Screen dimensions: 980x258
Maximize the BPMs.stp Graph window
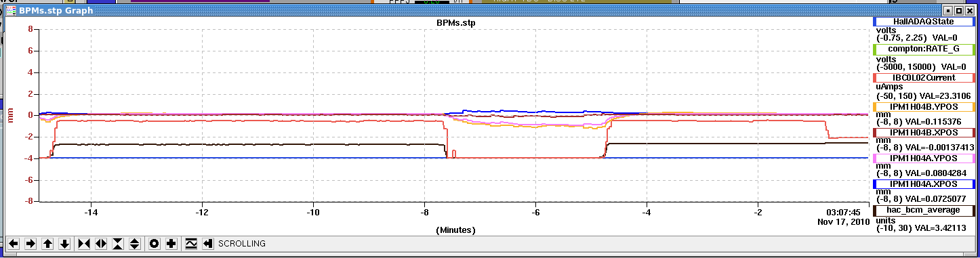(959, 11)
